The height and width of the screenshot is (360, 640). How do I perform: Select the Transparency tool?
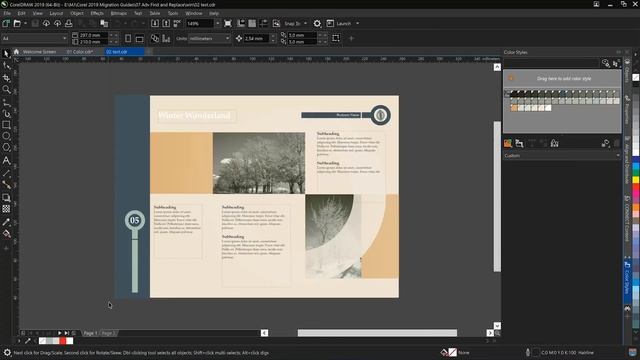(x=6, y=209)
